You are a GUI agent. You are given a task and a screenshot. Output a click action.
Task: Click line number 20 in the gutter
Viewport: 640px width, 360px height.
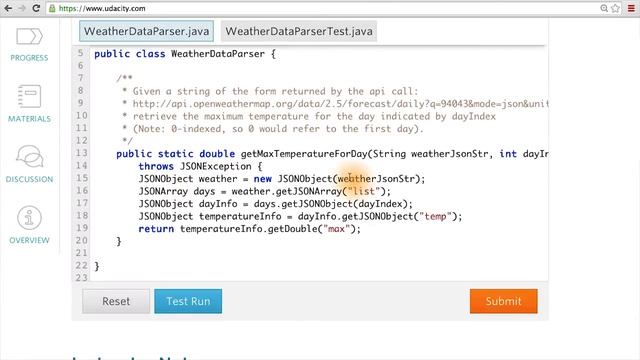(82, 240)
